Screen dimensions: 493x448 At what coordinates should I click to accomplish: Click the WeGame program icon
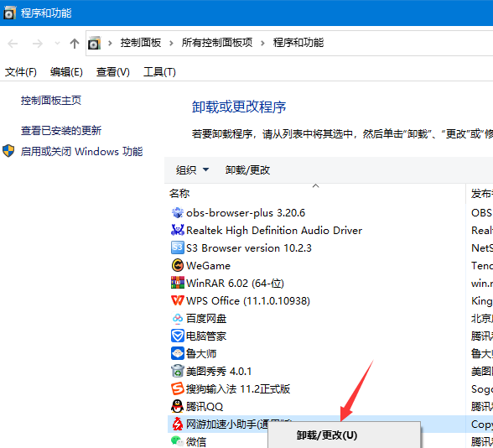coord(178,265)
